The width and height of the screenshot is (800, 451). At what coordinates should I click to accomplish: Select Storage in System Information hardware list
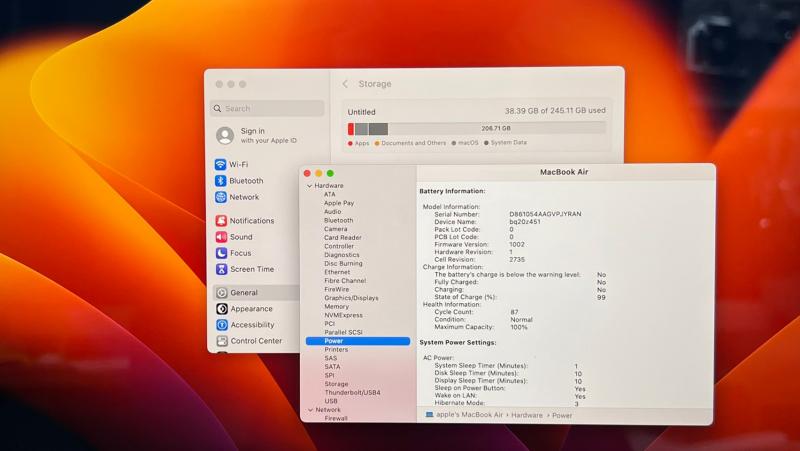(336, 384)
